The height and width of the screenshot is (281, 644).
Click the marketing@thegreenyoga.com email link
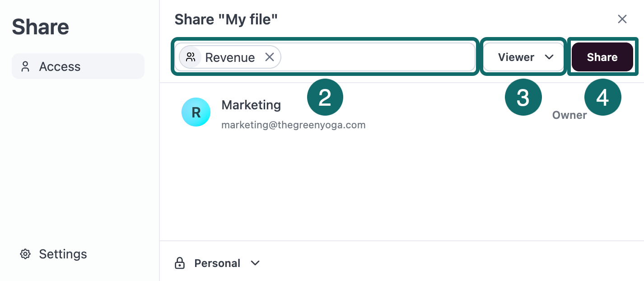point(293,125)
